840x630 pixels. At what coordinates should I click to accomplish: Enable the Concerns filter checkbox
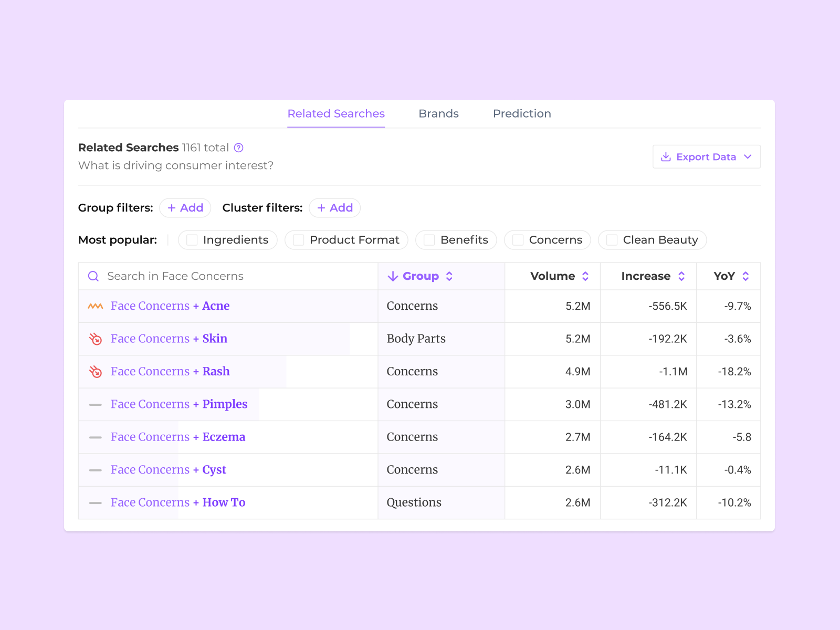pos(517,240)
